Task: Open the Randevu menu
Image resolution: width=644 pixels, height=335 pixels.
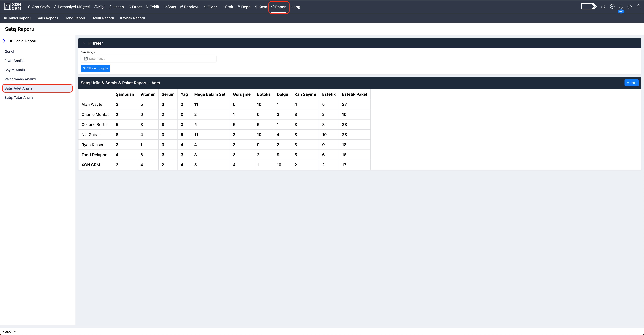Action: [190, 7]
